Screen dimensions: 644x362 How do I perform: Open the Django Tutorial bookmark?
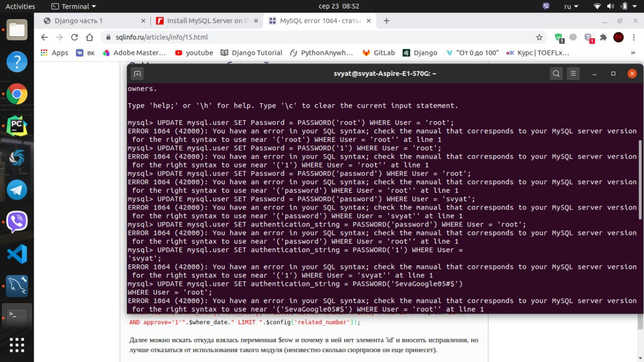251,52
